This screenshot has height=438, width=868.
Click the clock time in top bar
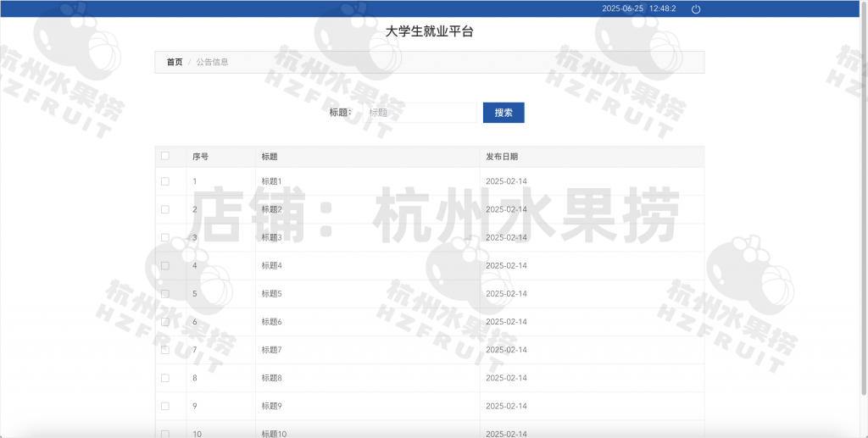click(663, 8)
